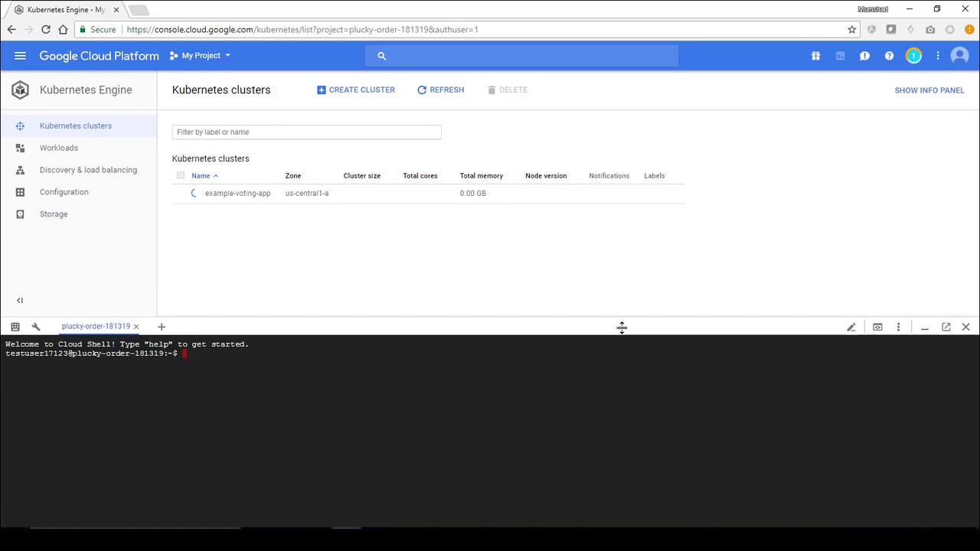Image resolution: width=980 pixels, height=551 pixels.
Task: Open Cloud Shell wrench settings icon
Action: pos(35,327)
